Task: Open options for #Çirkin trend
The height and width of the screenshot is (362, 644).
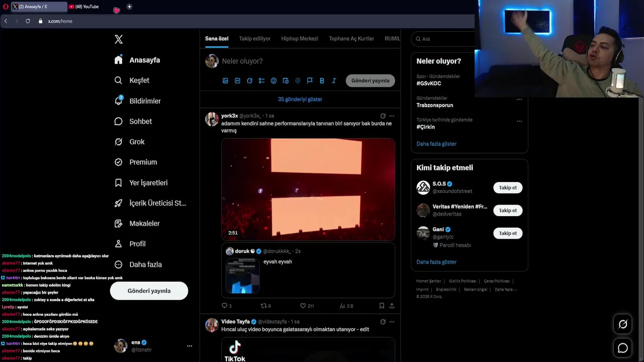Action: [519, 121]
